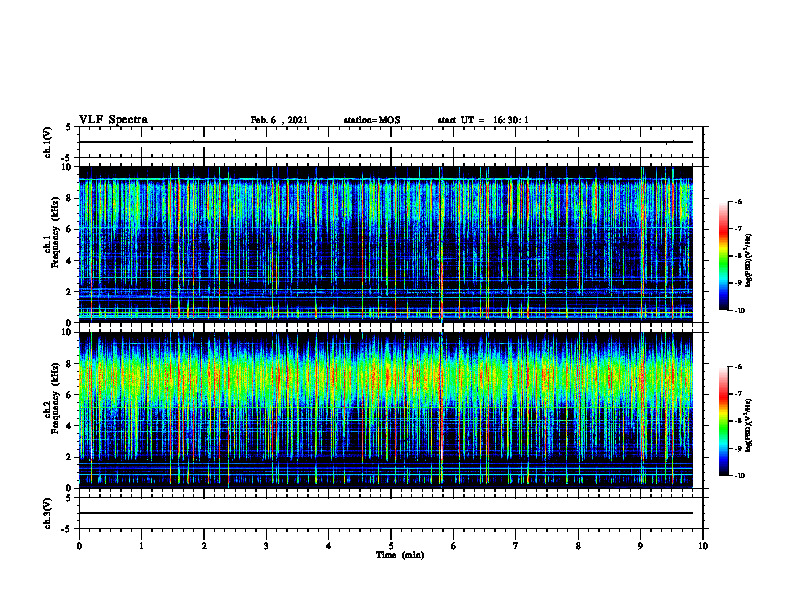The width and height of the screenshot is (792, 612).
Task: Click the "ch.1(V)" axis label
Action: point(47,142)
